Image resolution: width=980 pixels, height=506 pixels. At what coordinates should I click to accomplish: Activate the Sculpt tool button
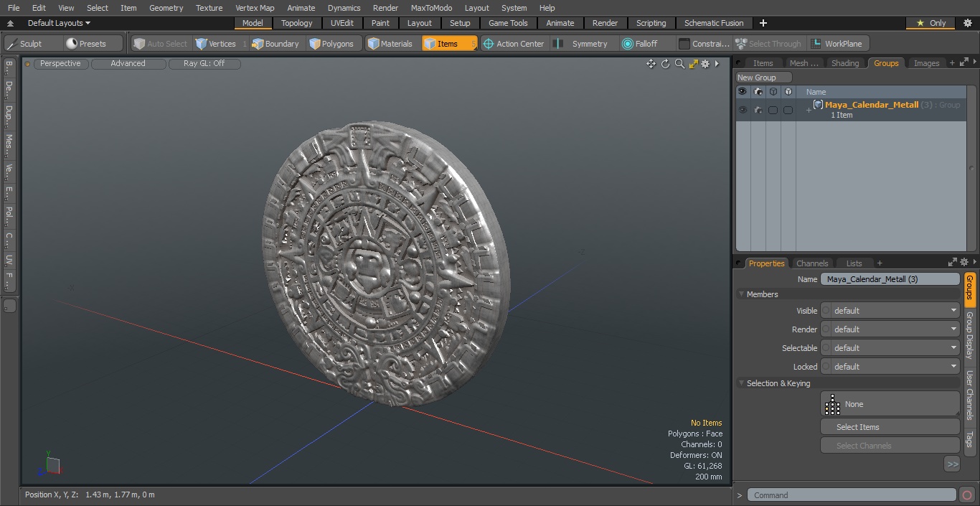(33, 44)
